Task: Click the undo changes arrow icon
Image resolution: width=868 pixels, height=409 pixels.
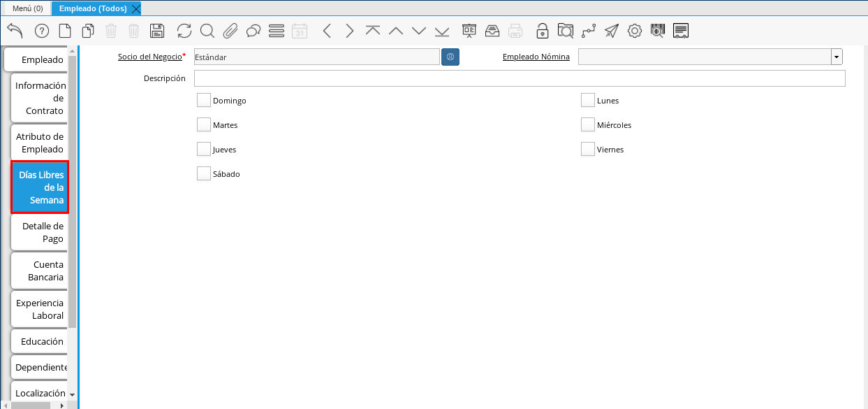Action: 15,31
